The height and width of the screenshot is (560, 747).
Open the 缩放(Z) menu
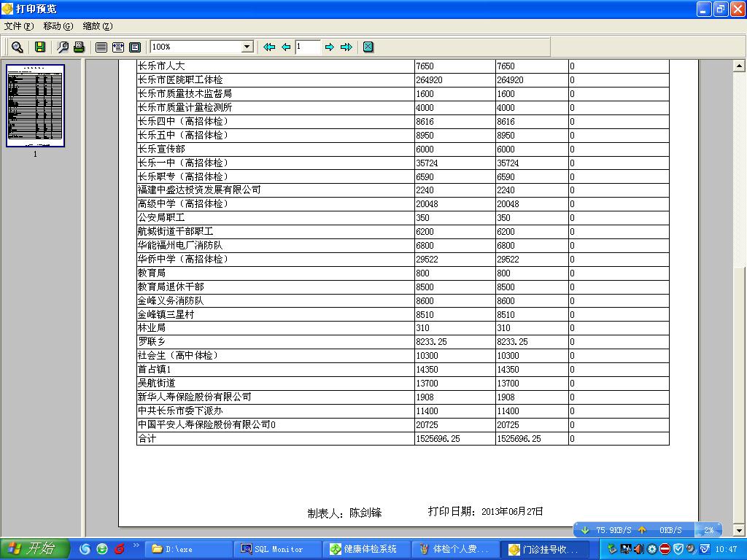98,26
